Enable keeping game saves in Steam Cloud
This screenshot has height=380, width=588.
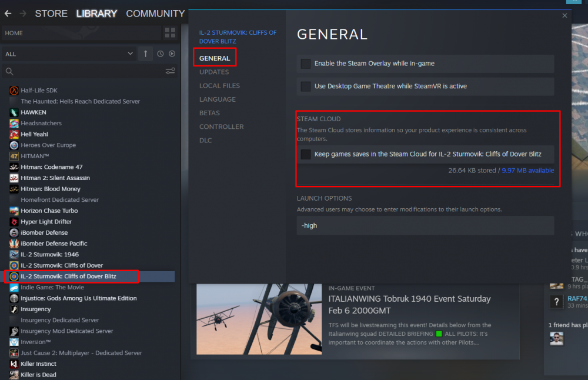click(305, 154)
